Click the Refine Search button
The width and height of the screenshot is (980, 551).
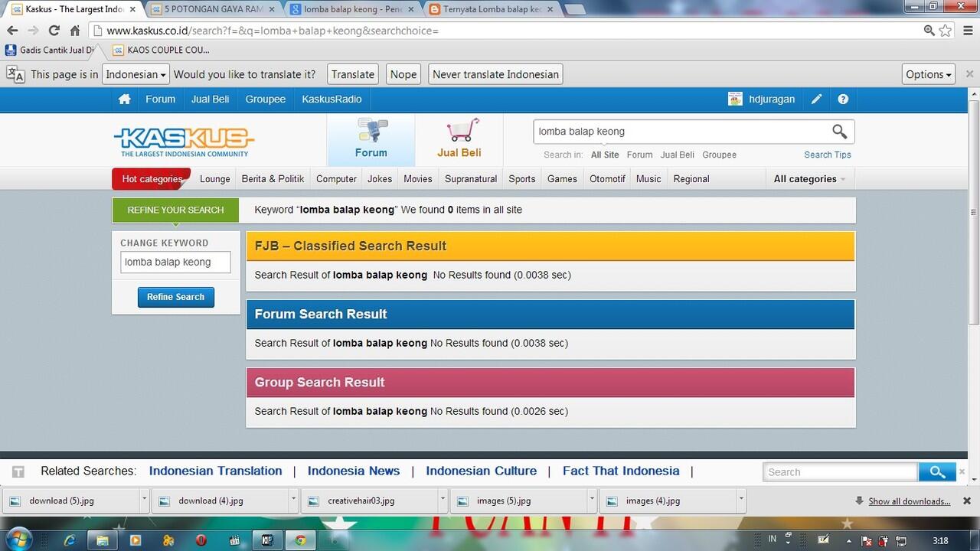click(x=175, y=297)
